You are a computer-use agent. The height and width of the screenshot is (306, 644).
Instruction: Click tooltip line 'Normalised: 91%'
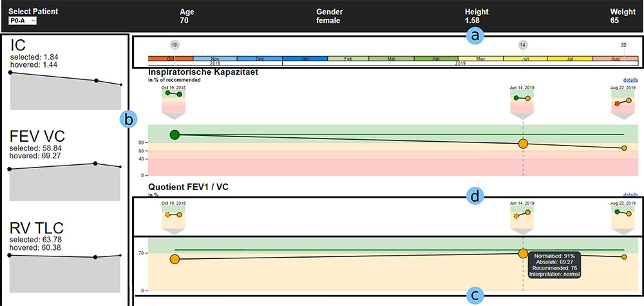[554, 256]
